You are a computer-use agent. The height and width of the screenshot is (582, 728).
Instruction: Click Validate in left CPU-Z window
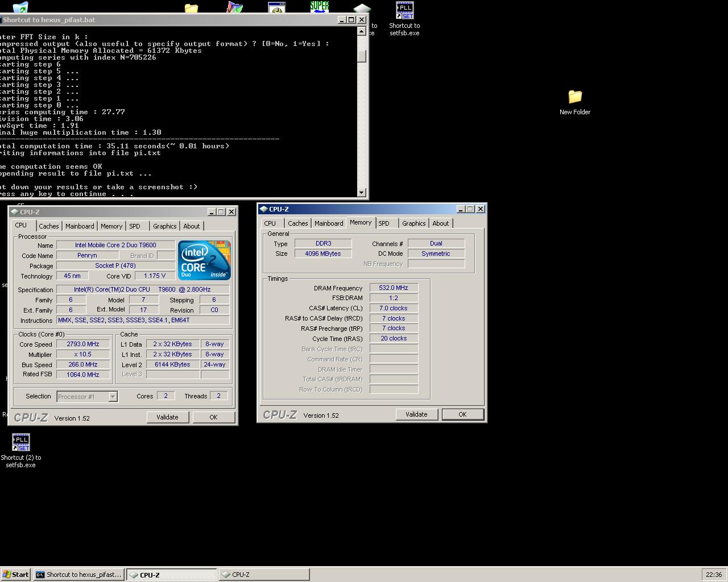coord(167,417)
